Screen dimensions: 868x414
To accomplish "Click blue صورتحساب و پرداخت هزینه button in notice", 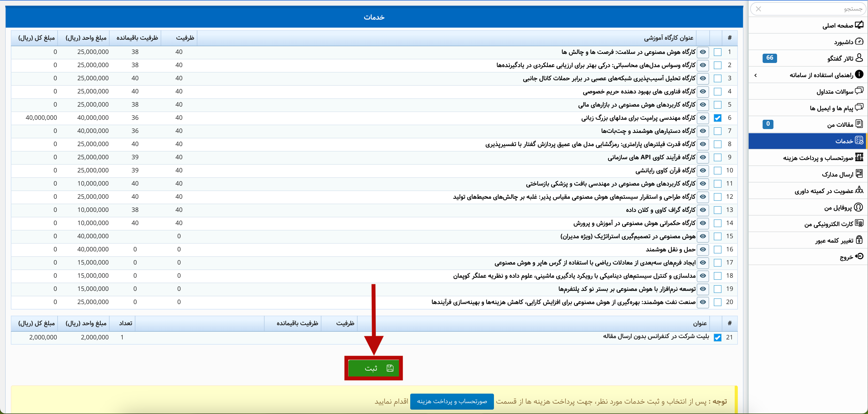I will (452, 401).
